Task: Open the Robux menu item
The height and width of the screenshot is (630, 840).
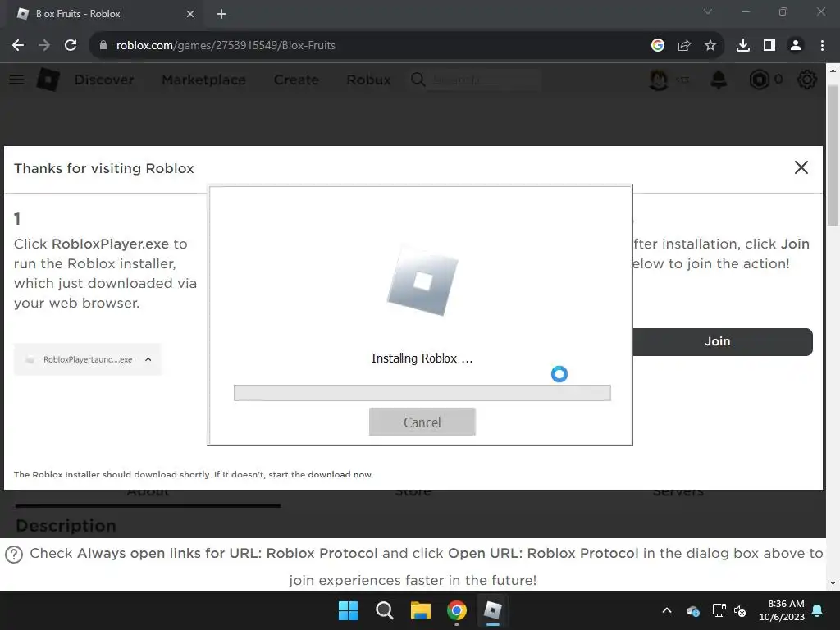Action: pos(368,80)
